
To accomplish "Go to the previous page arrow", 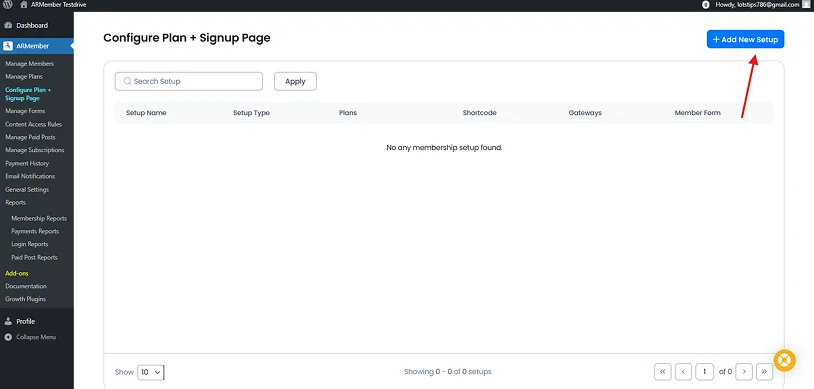I will coord(683,371).
